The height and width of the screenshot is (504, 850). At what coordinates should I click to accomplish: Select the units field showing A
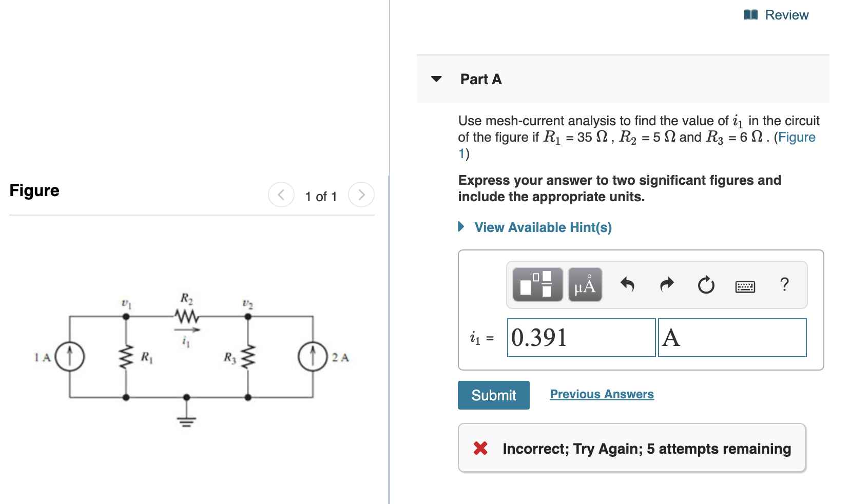tap(731, 337)
